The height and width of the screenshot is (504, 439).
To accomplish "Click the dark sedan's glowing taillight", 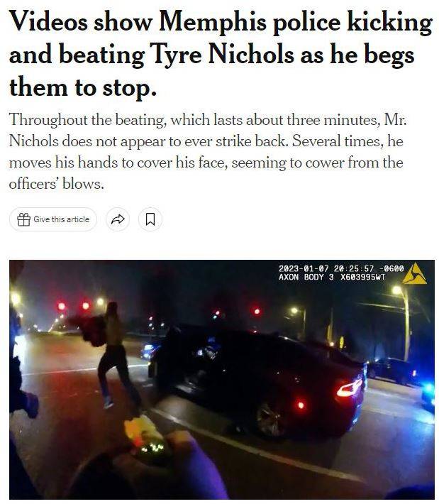I will [x=350, y=388].
